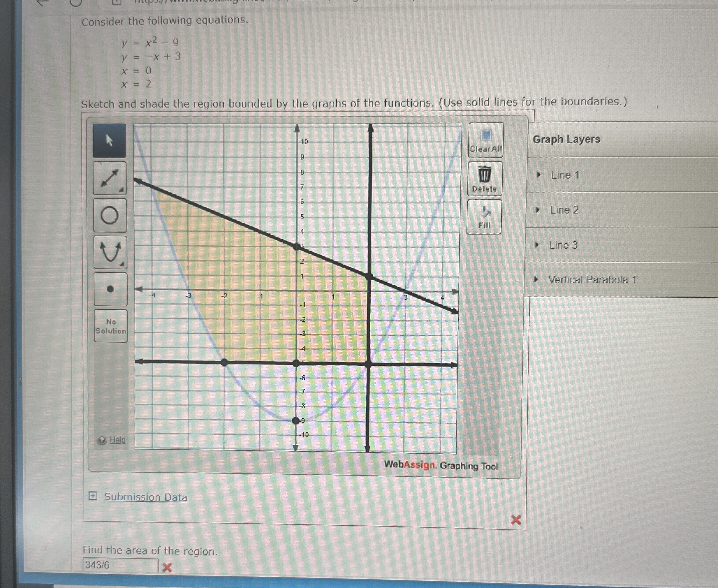The height and width of the screenshot is (588, 718).
Task: Open the Help link
Action: click(x=117, y=440)
